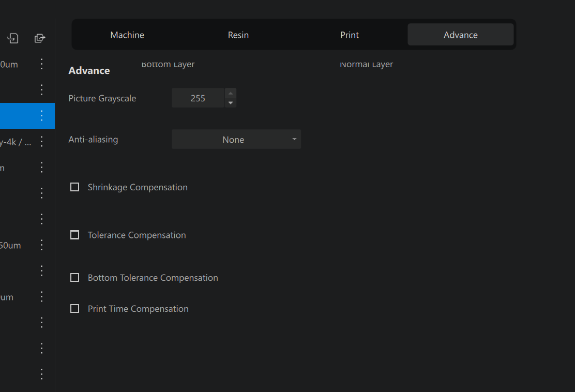
Task: Select the highlighted blue profile row
Action: [x=27, y=116]
